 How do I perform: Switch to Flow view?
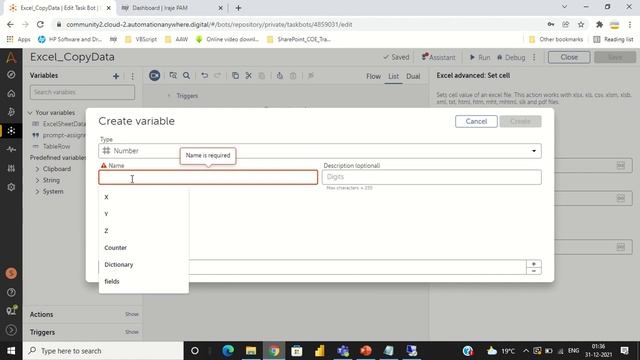coord(373,76)
